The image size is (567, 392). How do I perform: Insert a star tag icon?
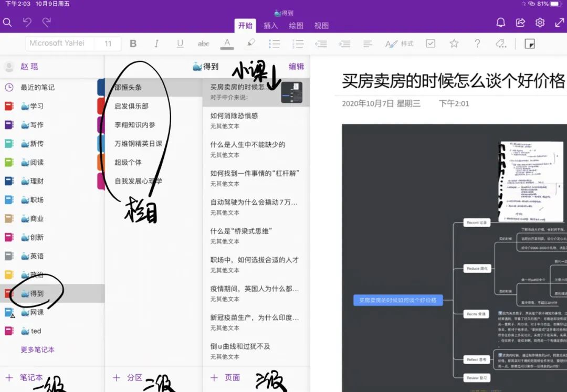pyautogui.click(x=455, y=44)
